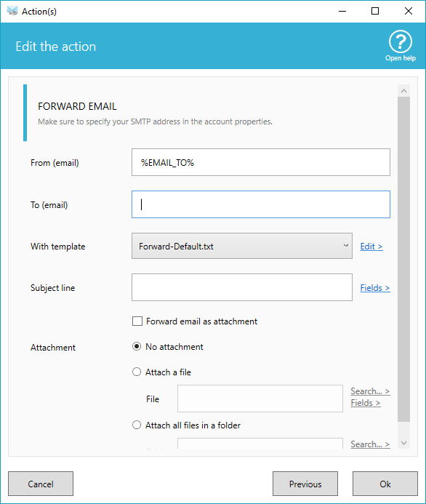Open the With template dropdown

pos(242,246)
